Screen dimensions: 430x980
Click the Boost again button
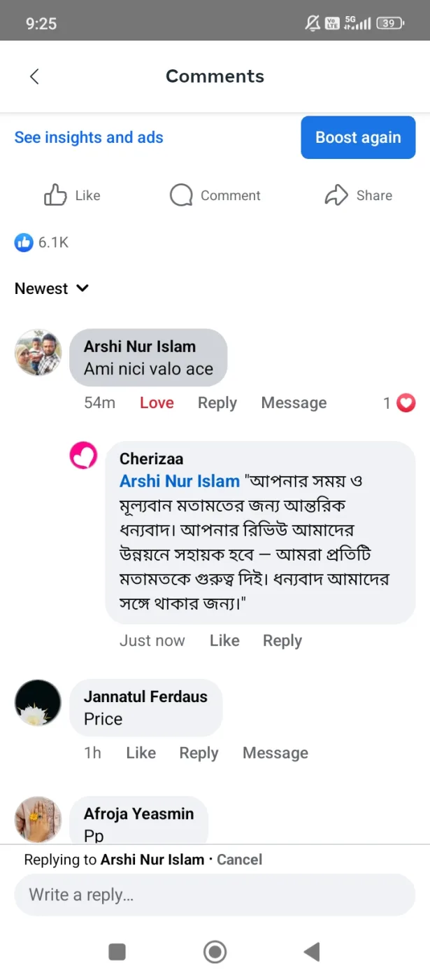pyautogui.click(x=358, y=137)
